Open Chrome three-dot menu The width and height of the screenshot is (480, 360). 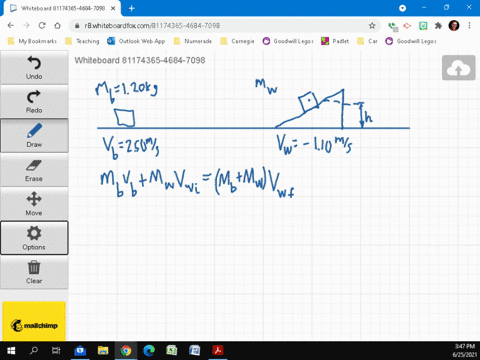(469, 25)
